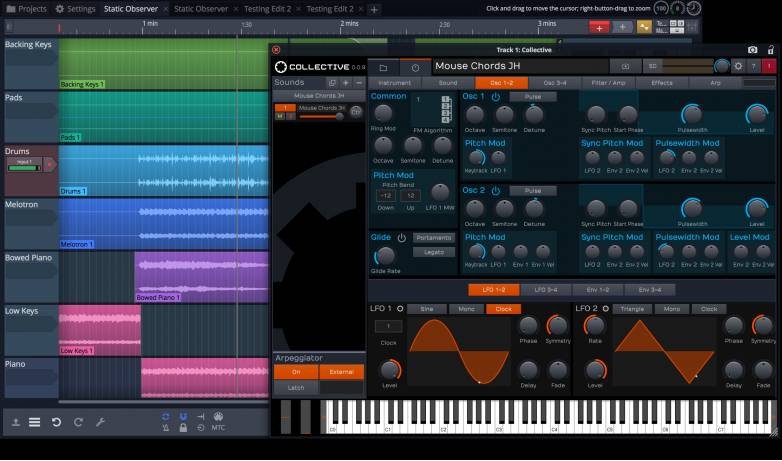The height and width of the screenshot is (461, 782).
Task: Toggle the Osc 2 power button
Action: pos(496,191)
